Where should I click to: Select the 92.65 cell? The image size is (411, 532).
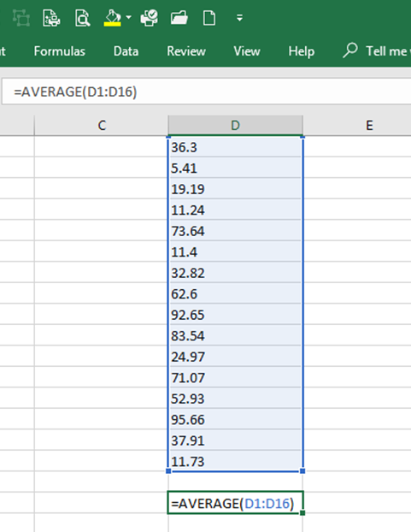coord(235,315)
